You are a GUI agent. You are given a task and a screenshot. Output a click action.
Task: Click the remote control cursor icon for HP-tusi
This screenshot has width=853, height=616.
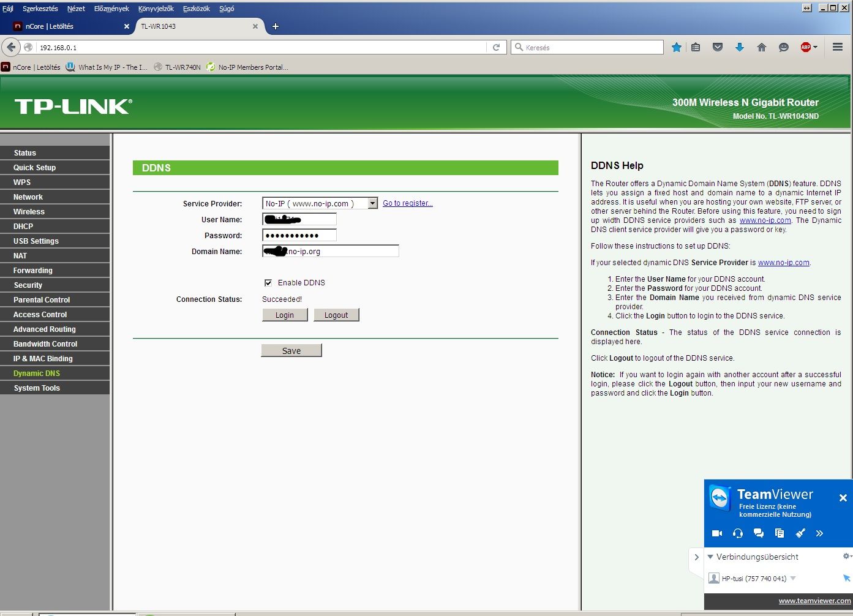click(x=847, y=578)
